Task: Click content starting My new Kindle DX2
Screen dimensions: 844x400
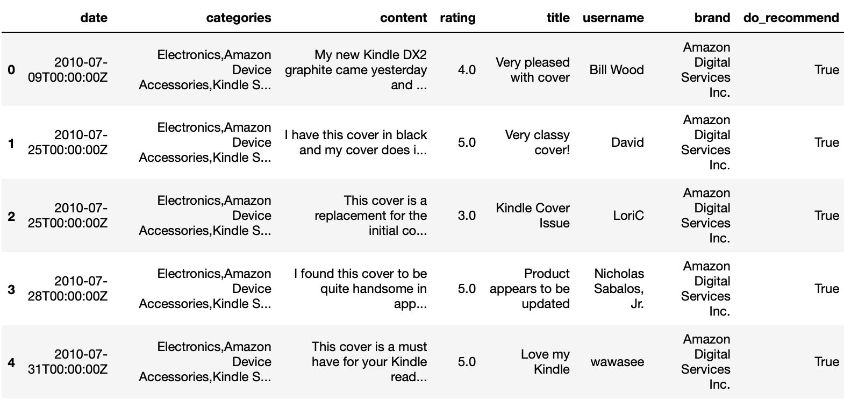Action: (x=356, y=69)
